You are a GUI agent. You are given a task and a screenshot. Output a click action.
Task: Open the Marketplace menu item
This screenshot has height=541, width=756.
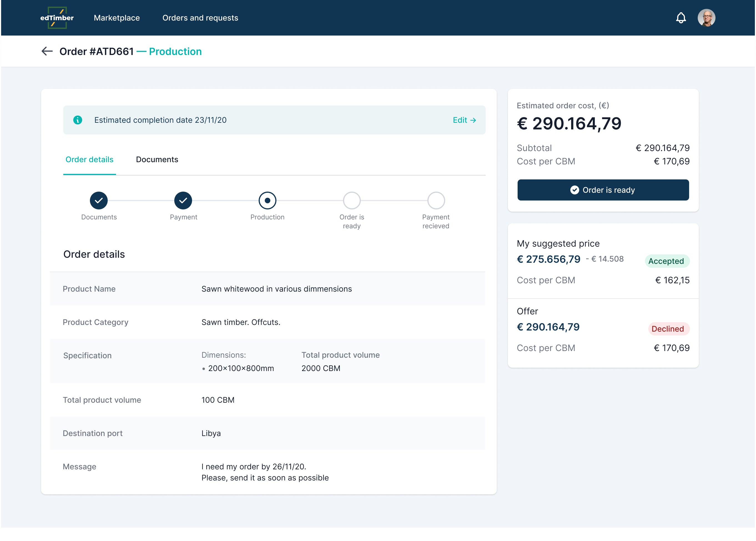pyautogui.click(x=117, y=18)
